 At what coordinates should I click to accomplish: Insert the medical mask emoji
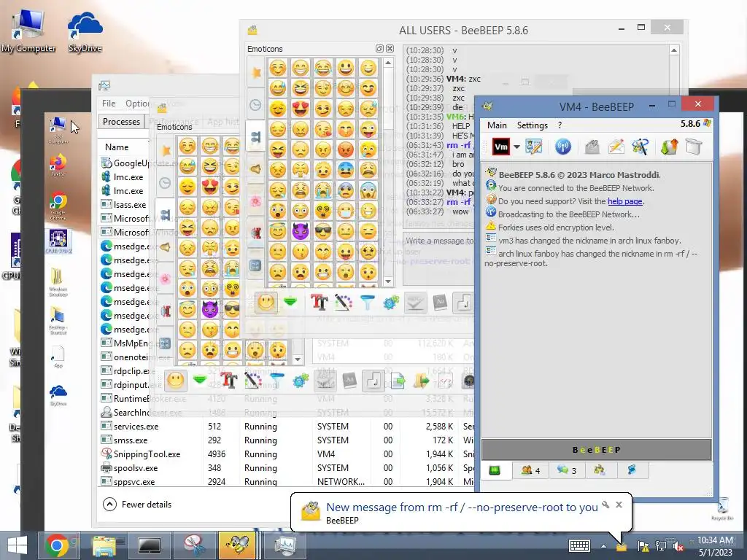click(345, 211)
